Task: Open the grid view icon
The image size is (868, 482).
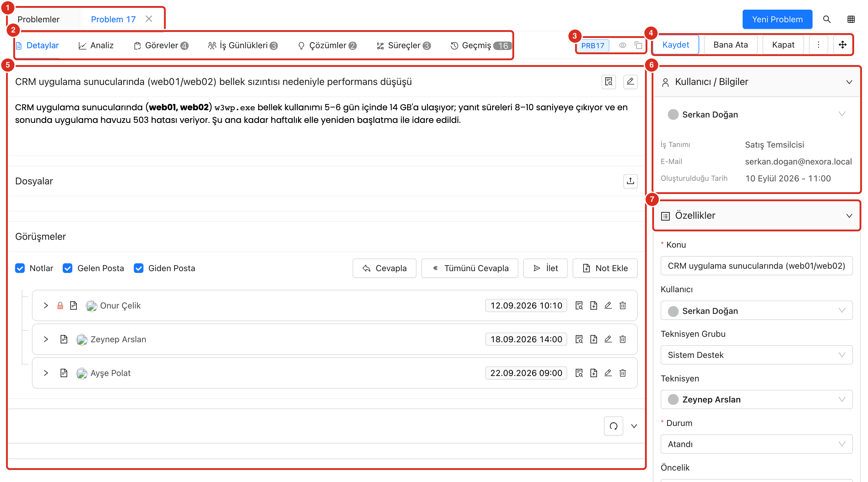Action: point(851,19)
